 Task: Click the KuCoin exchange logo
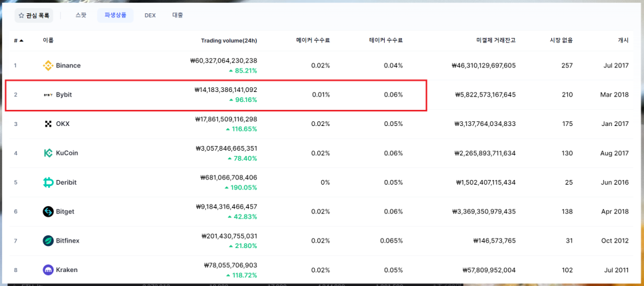coord(48,153)
